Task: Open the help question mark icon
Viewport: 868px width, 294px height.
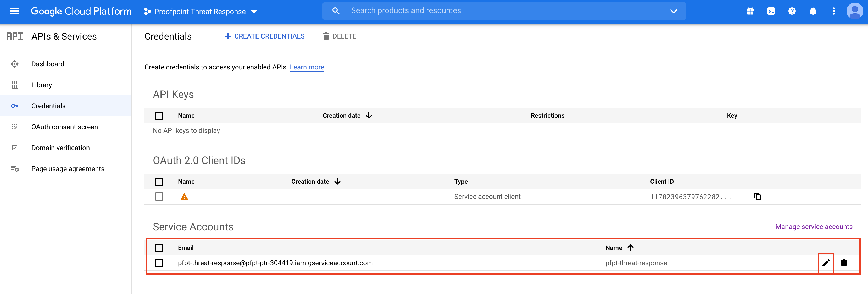Action: (792, 11)
